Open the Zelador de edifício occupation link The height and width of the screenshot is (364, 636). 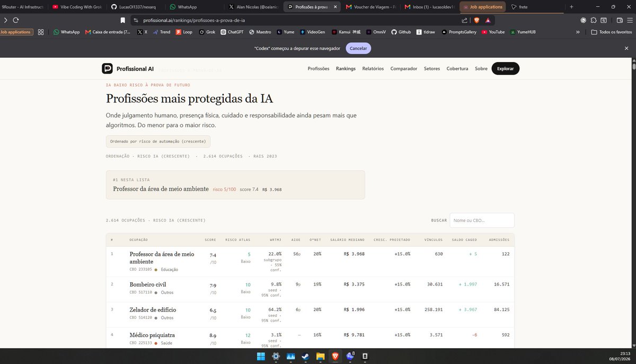click(153, 310)
